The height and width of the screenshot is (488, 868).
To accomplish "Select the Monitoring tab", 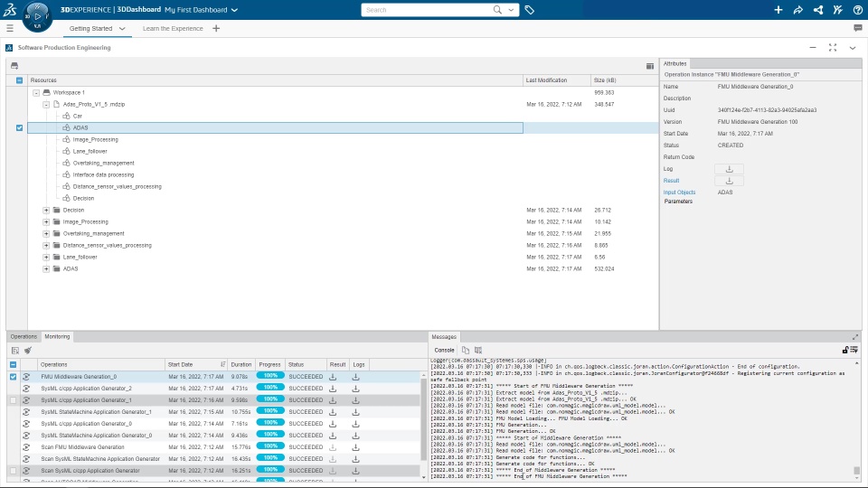I will (57, 336).
